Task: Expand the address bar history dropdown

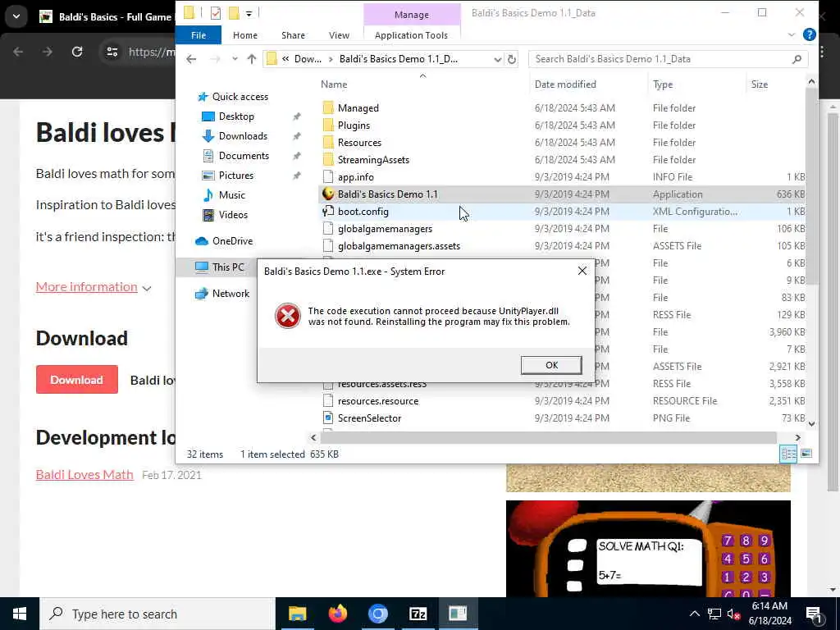Action: tap(498, 59)
